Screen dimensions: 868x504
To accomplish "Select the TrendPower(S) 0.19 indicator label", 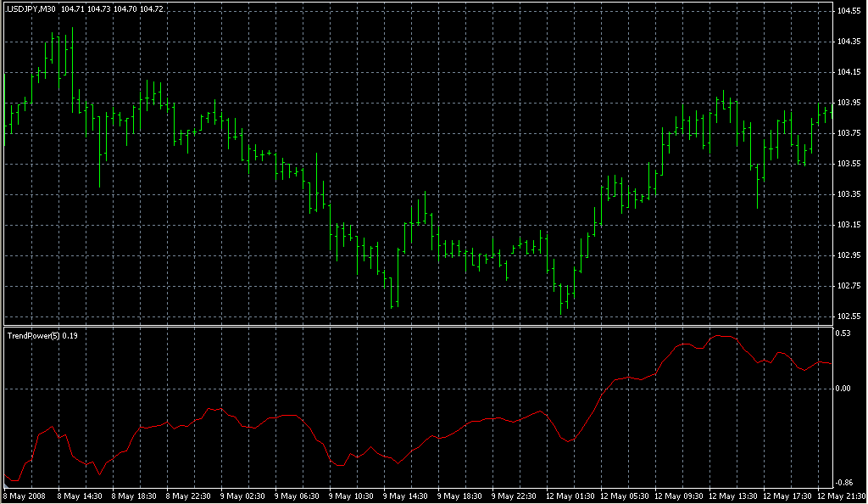I will (x=42, y=336).
